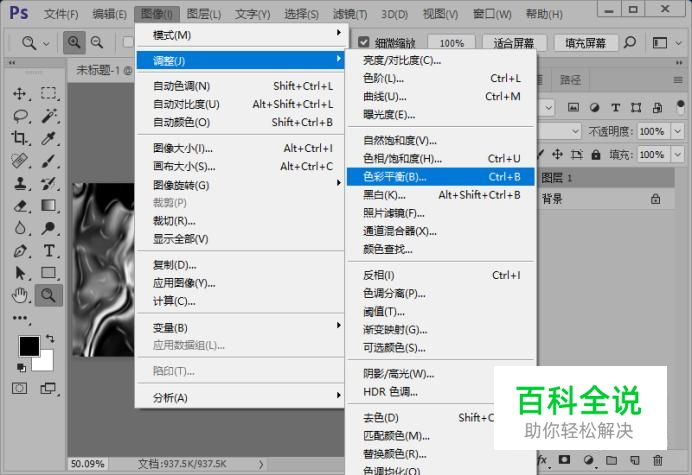
Task: Toggle the Scrubby Zoom checkbox
Action: 364,42
